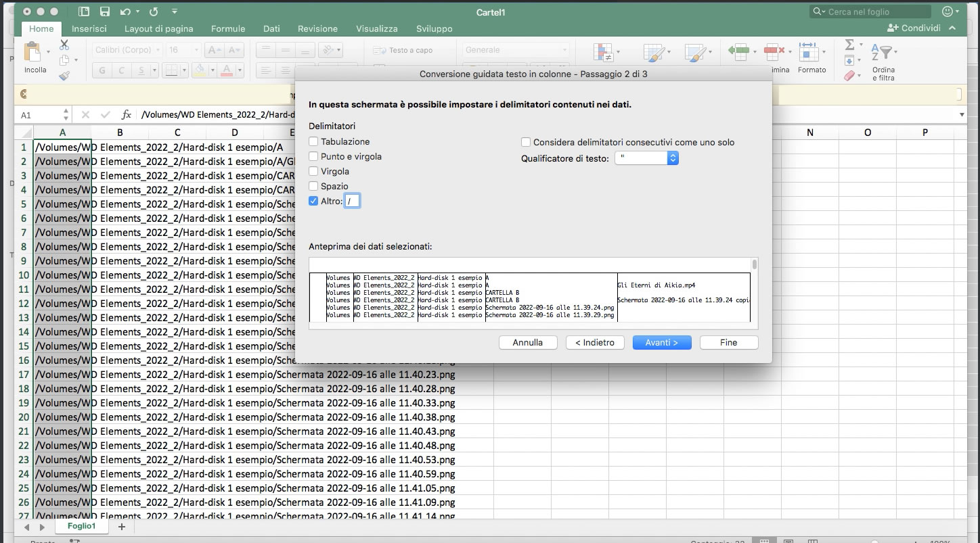Image resolution: width=980 pixels, height=543 pixels.
Task: Enable Considera delimitatori consecutivi come uno solo
Action: [526, 142]
